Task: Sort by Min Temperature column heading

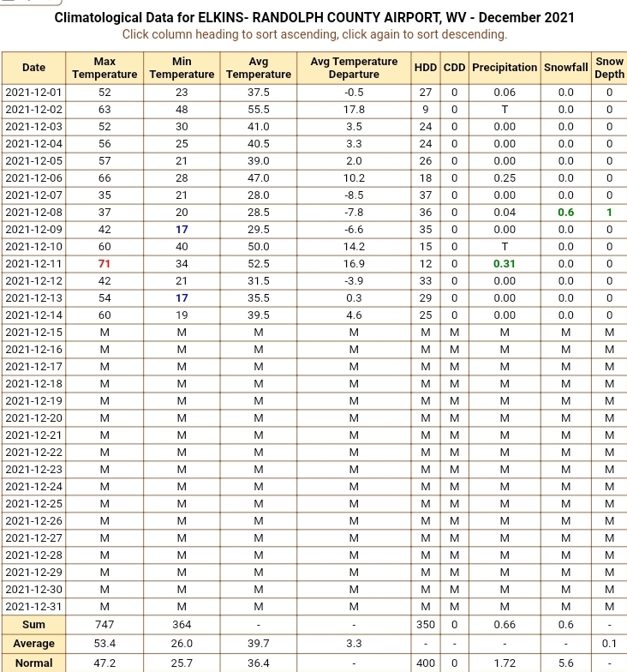Action: (182, 68)
